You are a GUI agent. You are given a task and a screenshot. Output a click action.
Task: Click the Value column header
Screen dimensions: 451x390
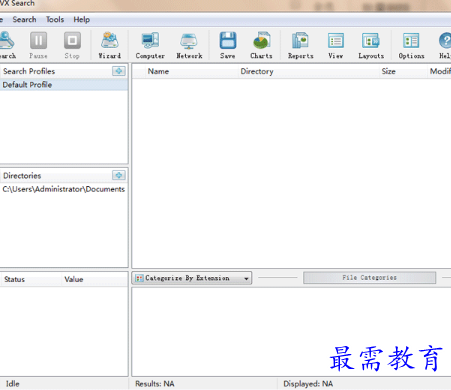[95, 279]
